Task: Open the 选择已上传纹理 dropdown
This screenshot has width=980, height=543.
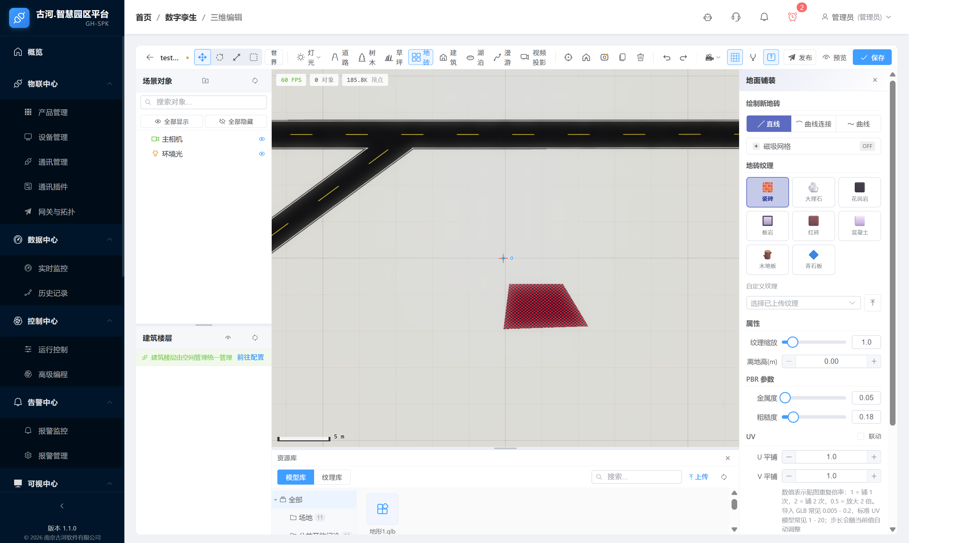Action: [803, 303]
